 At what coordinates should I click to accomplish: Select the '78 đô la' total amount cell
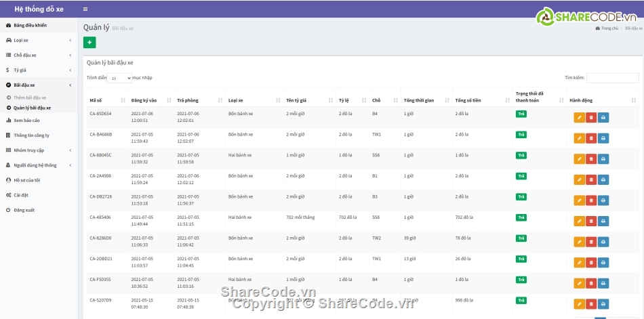(482, 242)
